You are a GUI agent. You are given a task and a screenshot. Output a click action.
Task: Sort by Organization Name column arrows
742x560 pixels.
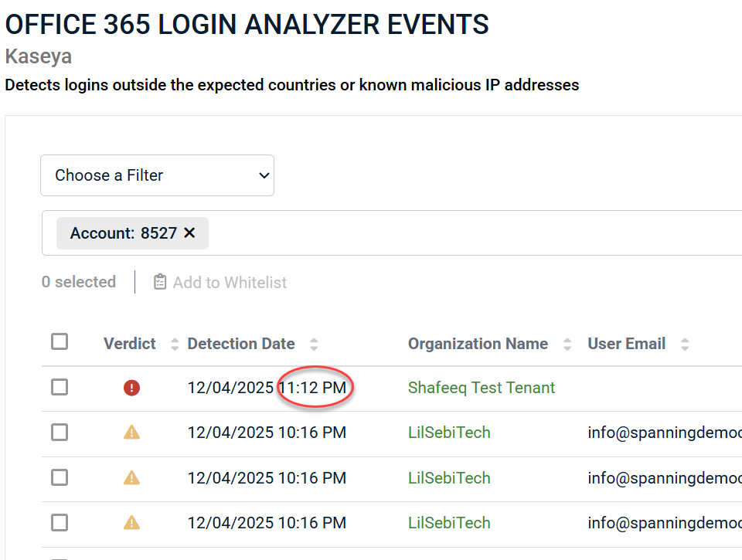tap(568, 344)
